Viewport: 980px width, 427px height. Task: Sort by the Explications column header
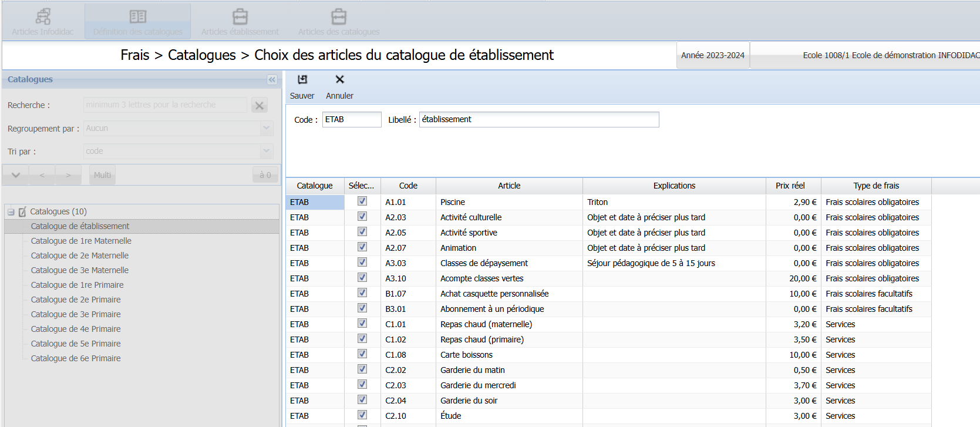pos(674,186)
